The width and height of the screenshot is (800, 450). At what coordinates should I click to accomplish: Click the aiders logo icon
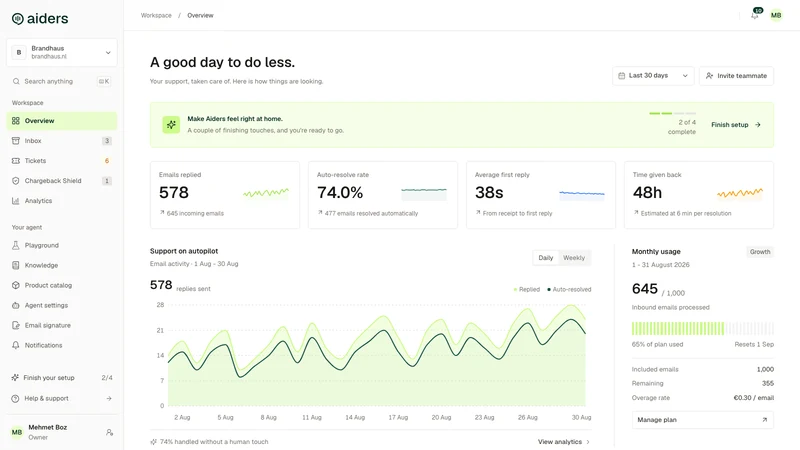point(18,19)
